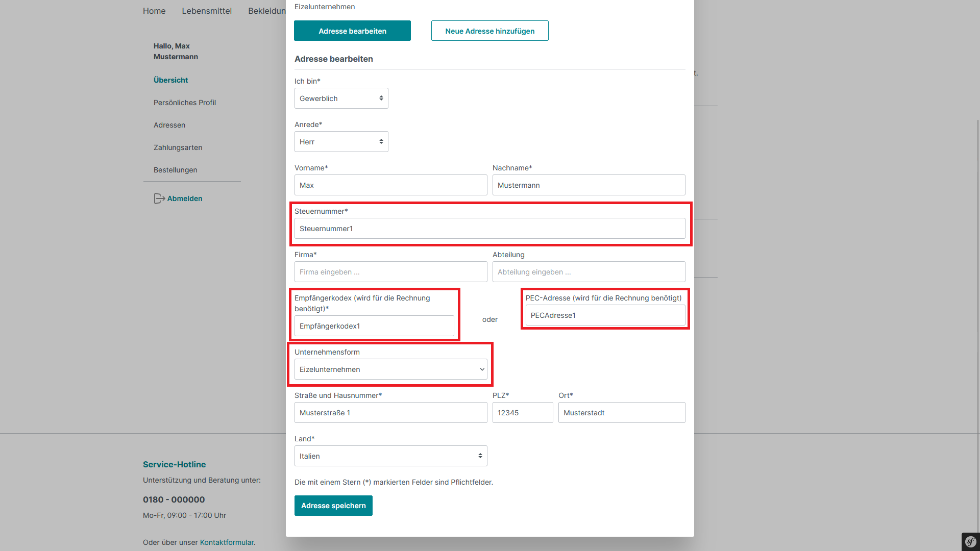Select Übersicht in account sidebar
The image size is (980, 551).
pyautogui.click(x=170, y=80)
